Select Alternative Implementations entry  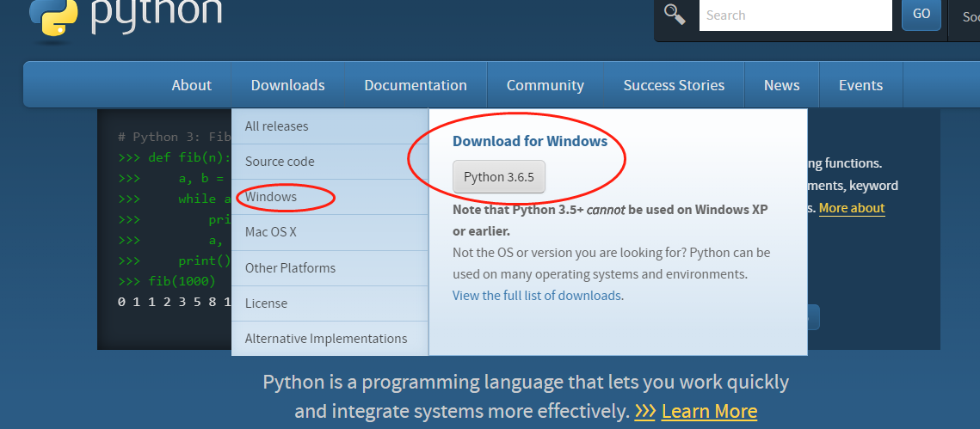point(326,339)
